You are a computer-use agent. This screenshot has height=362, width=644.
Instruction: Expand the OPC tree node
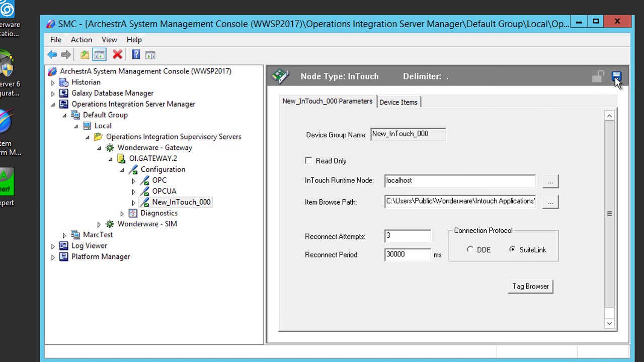(x=133, y=180)
